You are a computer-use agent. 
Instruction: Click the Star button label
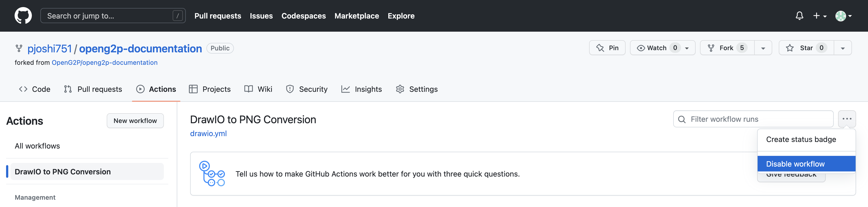coord(806,48)
